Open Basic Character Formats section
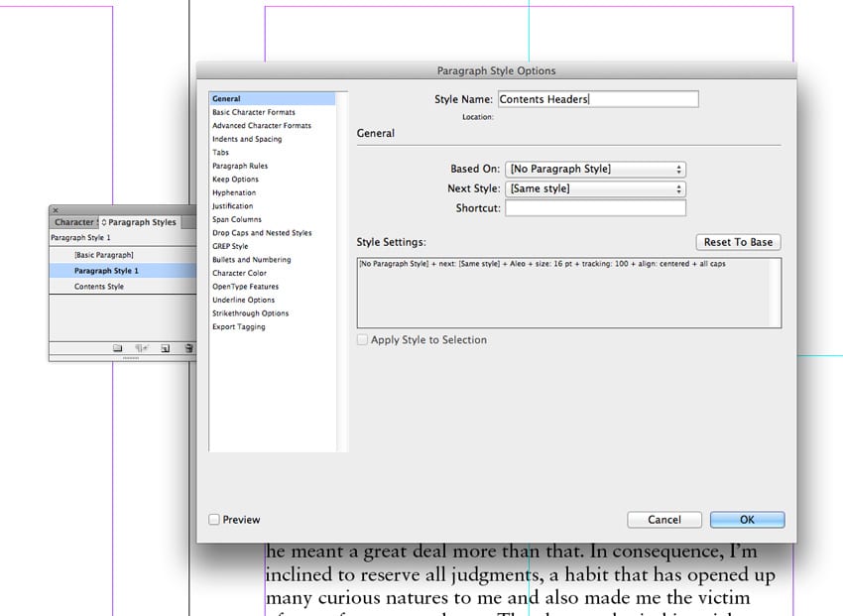Screen dimensions: 843x616 [x=253, y=112]
